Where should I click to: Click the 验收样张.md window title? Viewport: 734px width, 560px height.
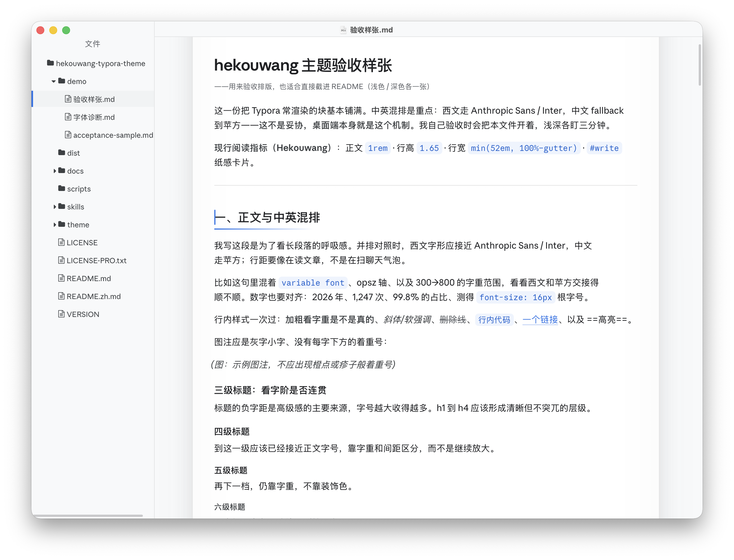(x=371, y=30)
